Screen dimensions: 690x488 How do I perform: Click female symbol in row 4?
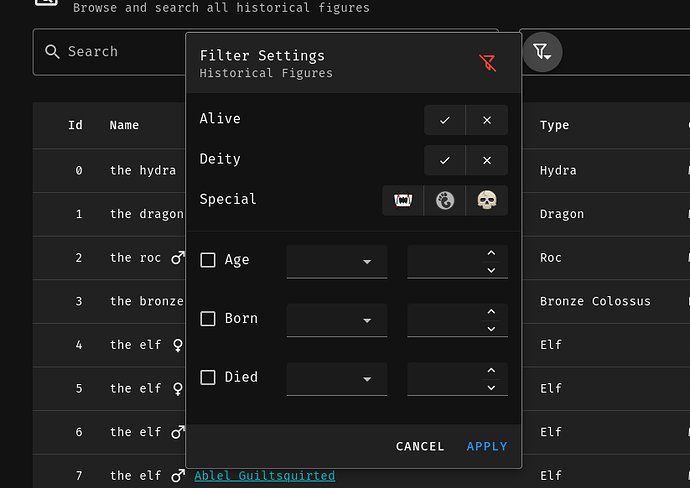pyautogui.click(x=177, y=345)
